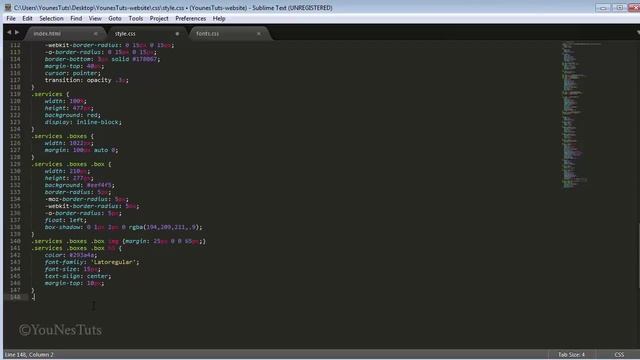Click the -webkit-border-radius line 112
640x360 pixels.
pyautogui.click(x=109, y=45)
